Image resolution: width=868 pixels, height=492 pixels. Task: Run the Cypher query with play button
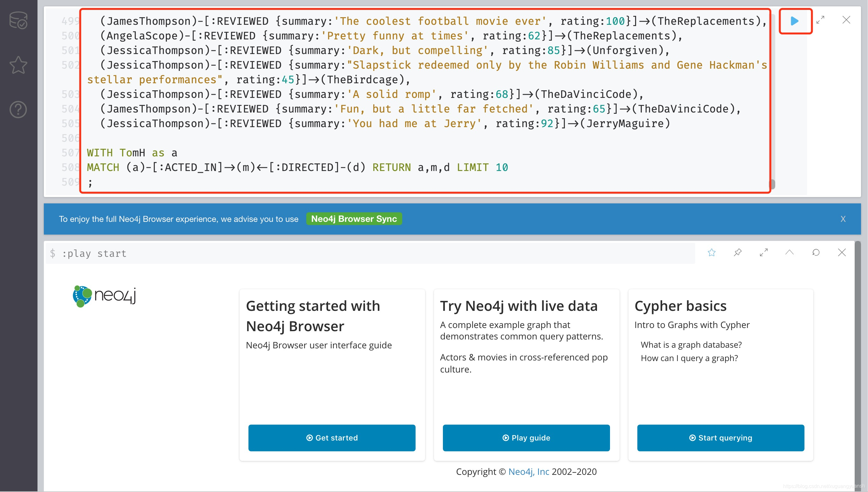tap(795, 21)
